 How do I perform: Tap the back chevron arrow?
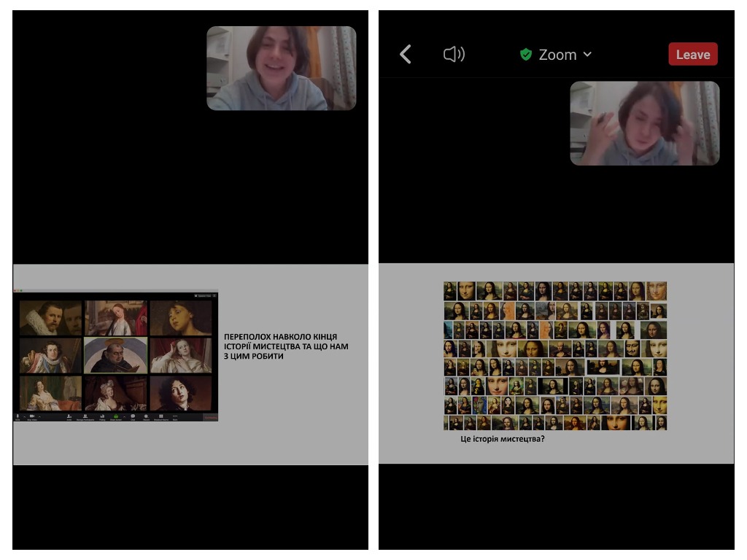(x=406, y=54)
